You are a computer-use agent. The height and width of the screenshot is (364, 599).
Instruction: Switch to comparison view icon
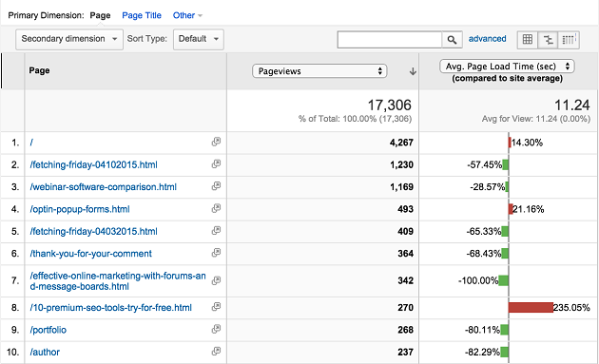tap(548, 39)
